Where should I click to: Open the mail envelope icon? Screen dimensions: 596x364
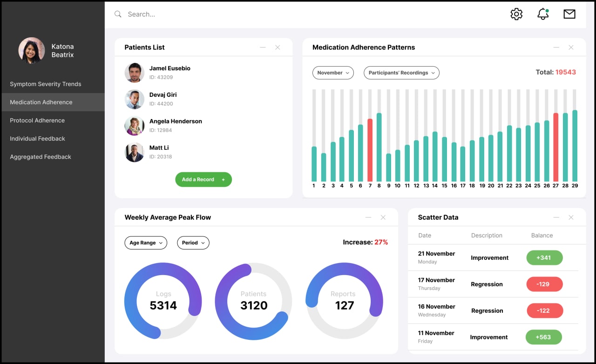click(x=569, y=14)
